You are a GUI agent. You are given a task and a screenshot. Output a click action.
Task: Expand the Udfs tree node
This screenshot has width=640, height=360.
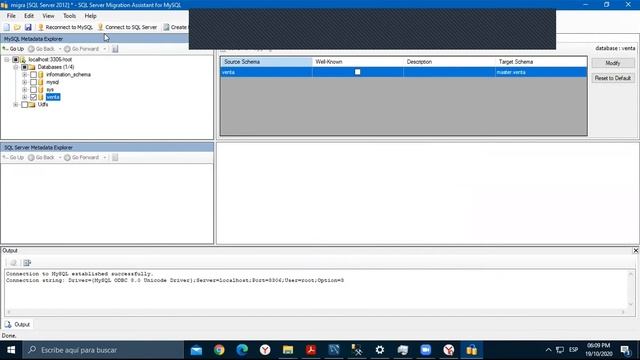[16, 104]
